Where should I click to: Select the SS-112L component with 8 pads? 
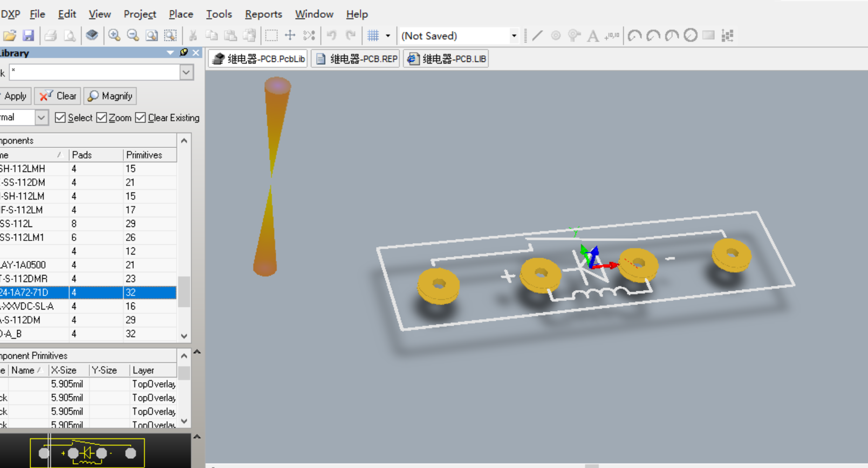[x=88, y=223]
